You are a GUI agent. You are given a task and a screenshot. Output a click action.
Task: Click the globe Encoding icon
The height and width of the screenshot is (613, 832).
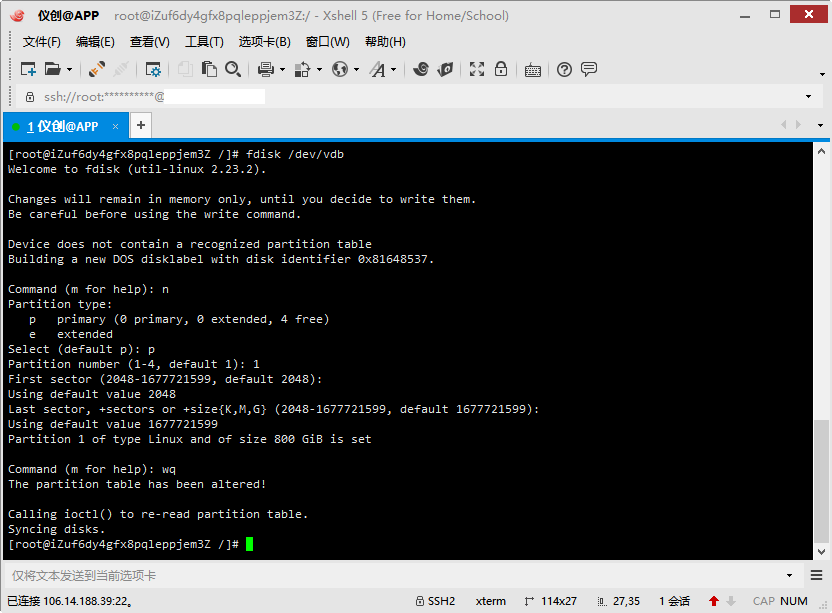(x=340, y=69)
